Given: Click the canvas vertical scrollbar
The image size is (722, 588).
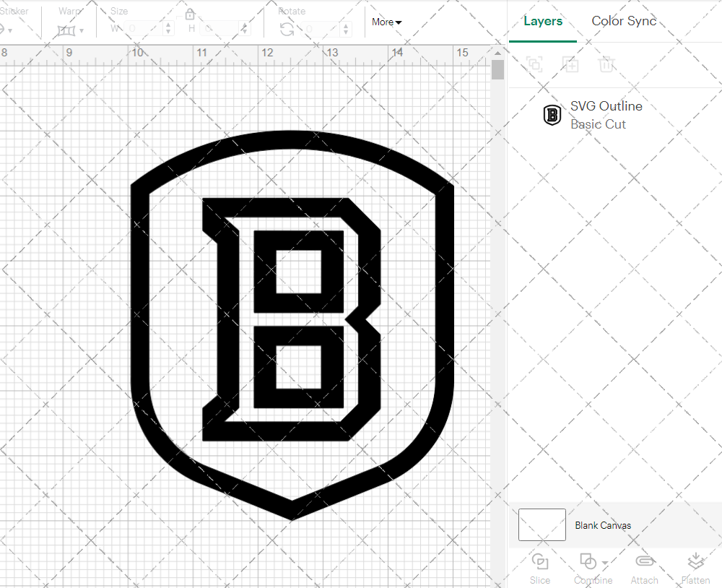Looking at the screenshot, I should coord(497,69).
